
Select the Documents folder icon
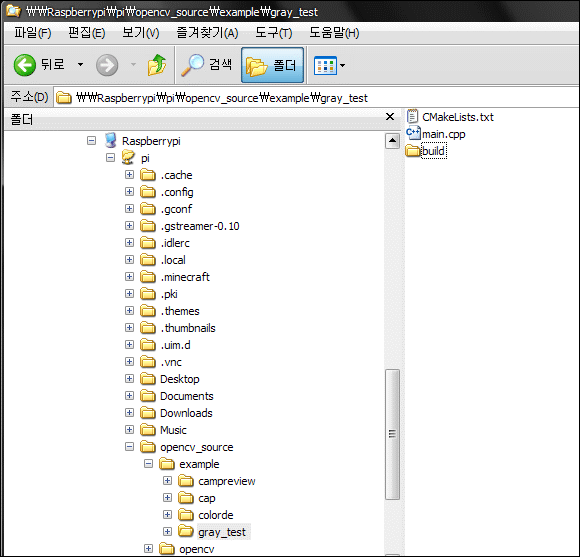pos(148,396)
